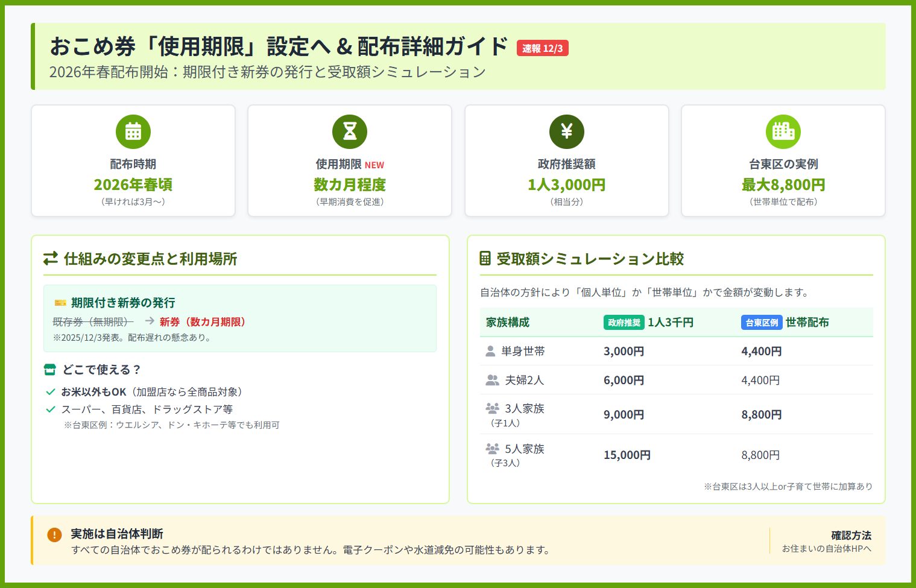Click the 最大8,800円 value in 台東区 card
The width and height of the screenshot is (916, 588).
click(x=783, y=185)
